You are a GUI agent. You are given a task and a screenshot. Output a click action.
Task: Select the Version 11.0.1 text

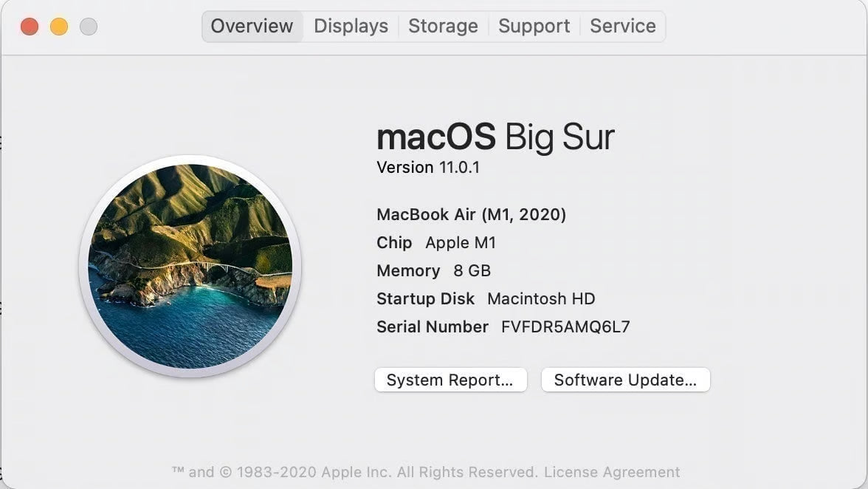427,167
